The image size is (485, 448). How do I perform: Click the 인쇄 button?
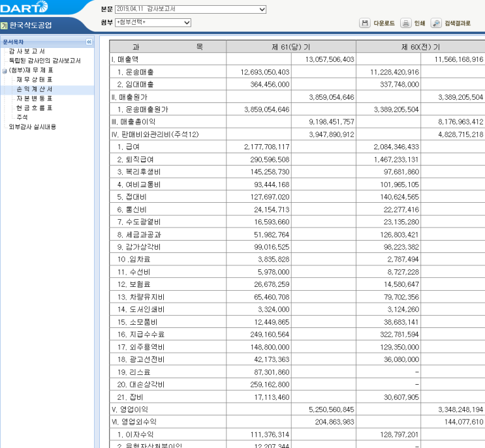pos(420,23)
